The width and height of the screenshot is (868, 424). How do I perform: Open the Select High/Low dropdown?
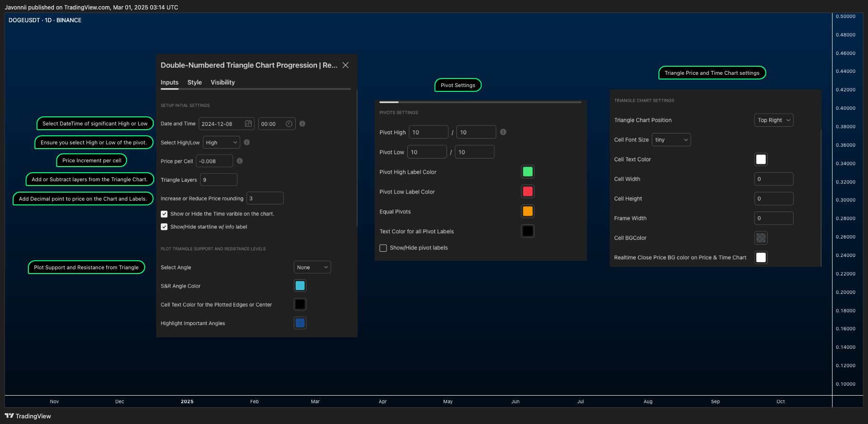(x=221, y=142)
